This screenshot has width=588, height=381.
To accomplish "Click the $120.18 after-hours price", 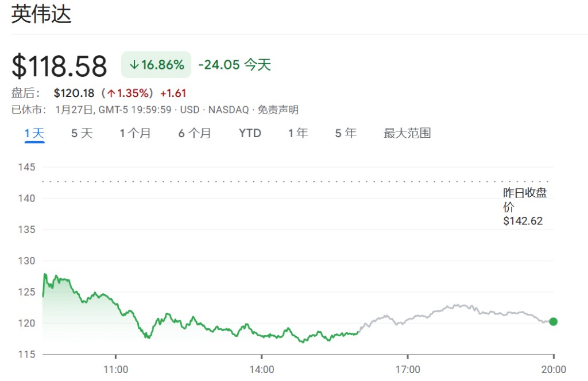I will [73, 93].
